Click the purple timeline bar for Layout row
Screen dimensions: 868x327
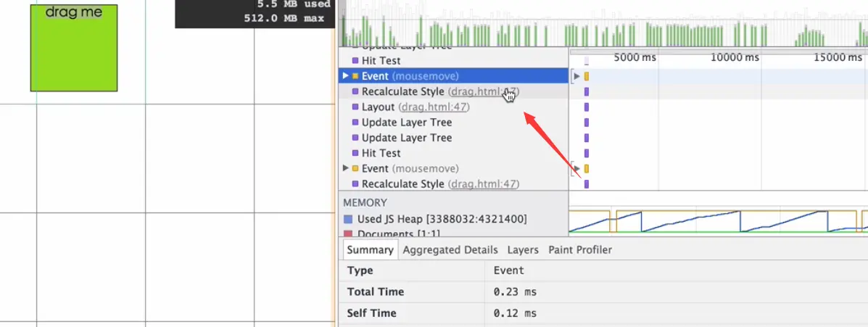click(587, 107)
